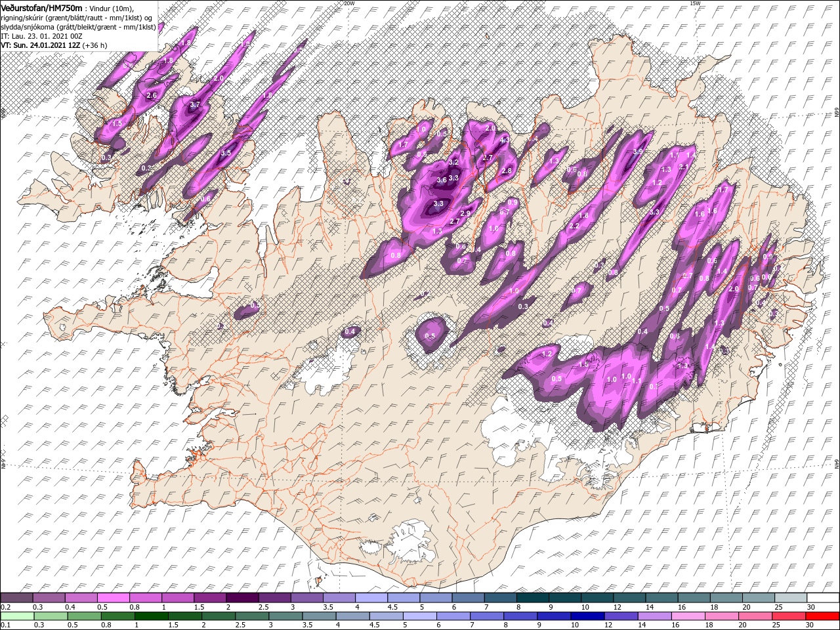Click the '0.2' label in top legend row
This screenshot has height=630, width=840.
[5, 608]
